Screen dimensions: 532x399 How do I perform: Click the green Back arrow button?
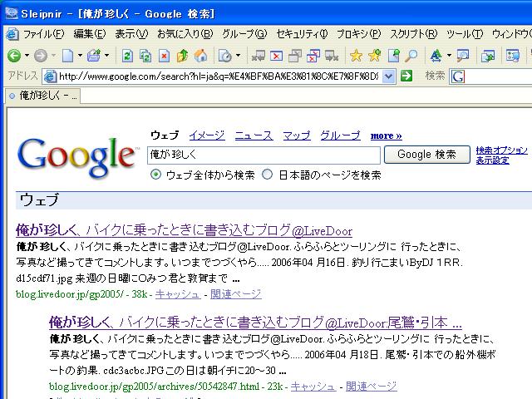pos(14,56)
